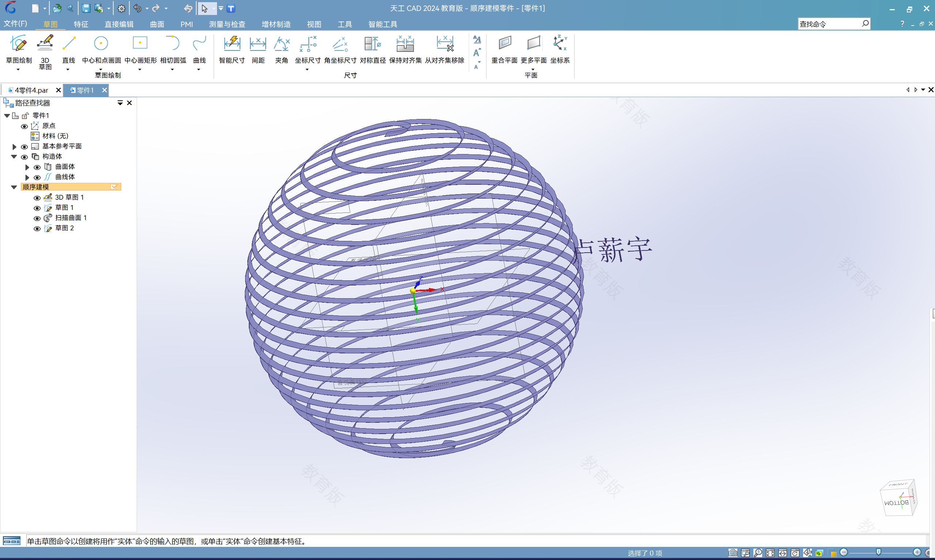This screenshot has height=560, width=935.
Task: Click the Undo arrow icon
Action: pyautogui.click(x=137, y=8)
